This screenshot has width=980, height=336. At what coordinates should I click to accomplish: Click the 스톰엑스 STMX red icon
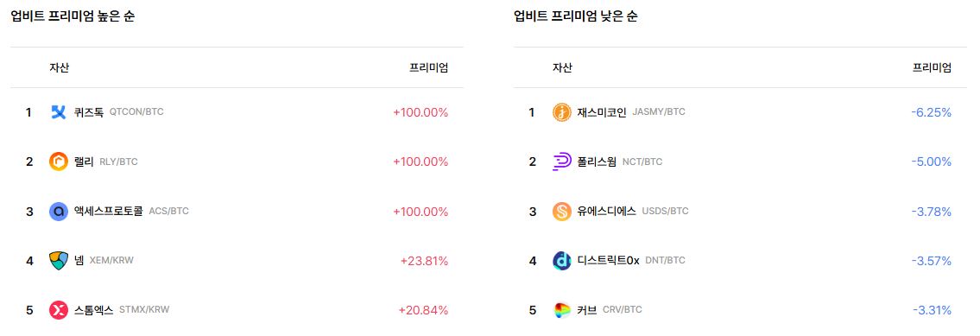point(58,310)
